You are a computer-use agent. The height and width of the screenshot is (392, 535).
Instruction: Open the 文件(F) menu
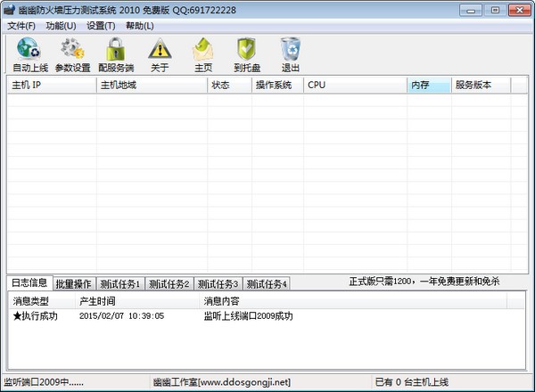21,25
